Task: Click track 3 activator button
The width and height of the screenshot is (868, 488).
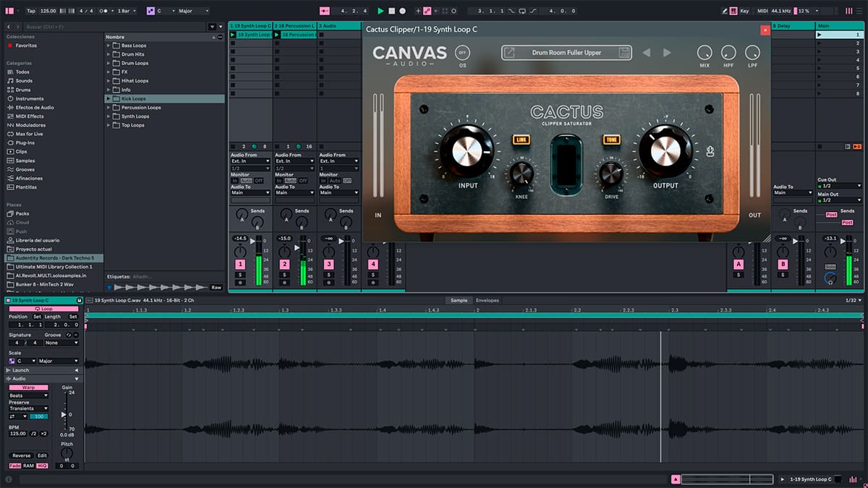Action: (328, 265)
